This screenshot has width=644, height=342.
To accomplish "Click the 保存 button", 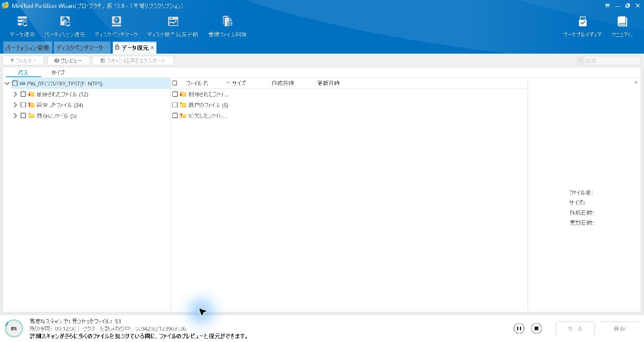I will click(x=620, y=329).
